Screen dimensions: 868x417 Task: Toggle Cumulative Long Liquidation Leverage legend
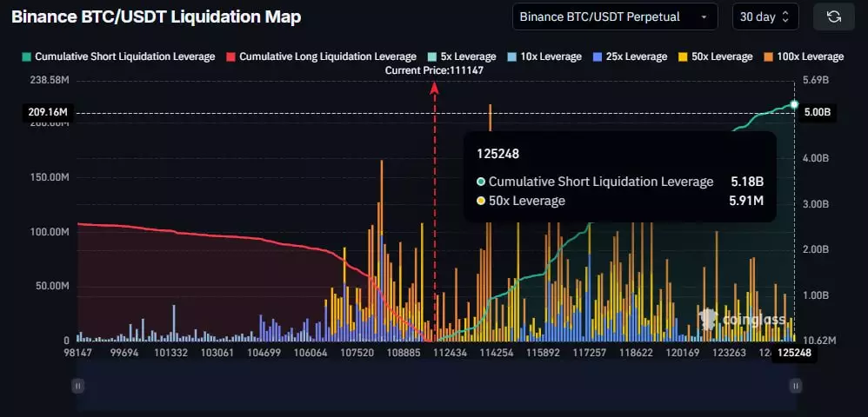(317, 56)
